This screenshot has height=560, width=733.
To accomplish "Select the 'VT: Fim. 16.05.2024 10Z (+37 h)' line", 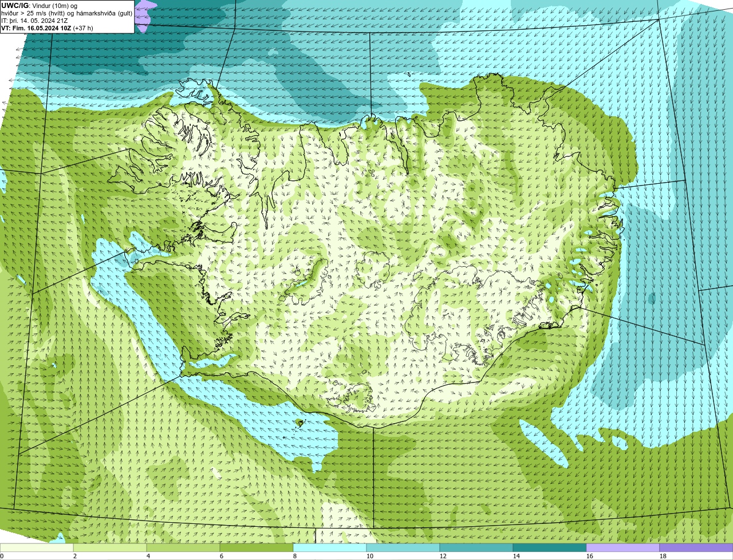I will [x=47, y=28].
